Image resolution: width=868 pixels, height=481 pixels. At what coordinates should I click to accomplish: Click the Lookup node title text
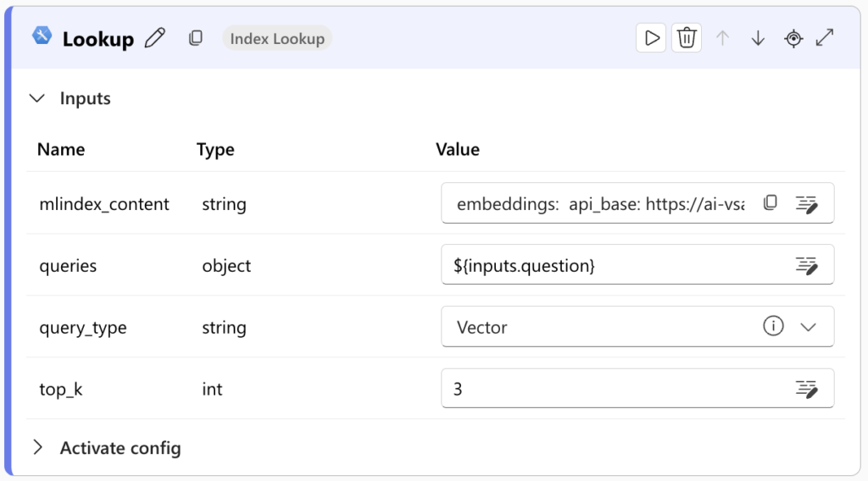click(98, 39)
